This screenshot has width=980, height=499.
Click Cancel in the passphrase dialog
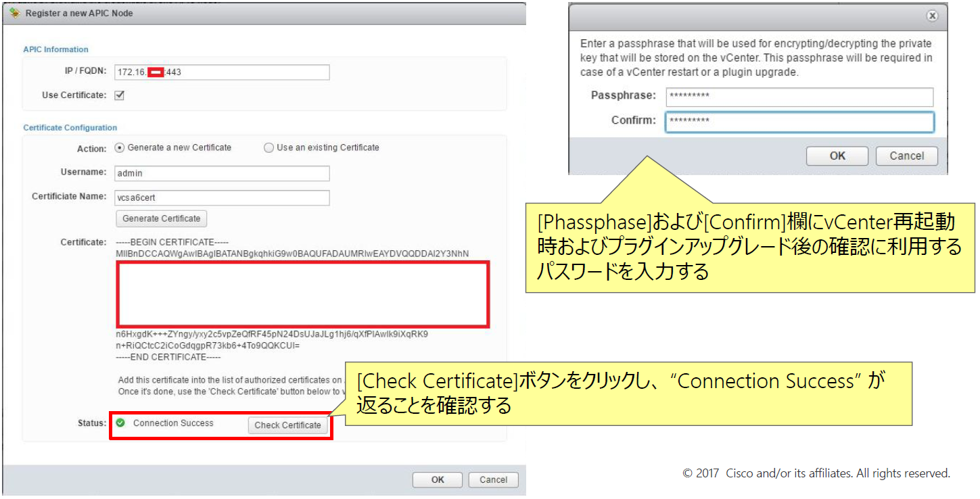click(x=906, y=156)
